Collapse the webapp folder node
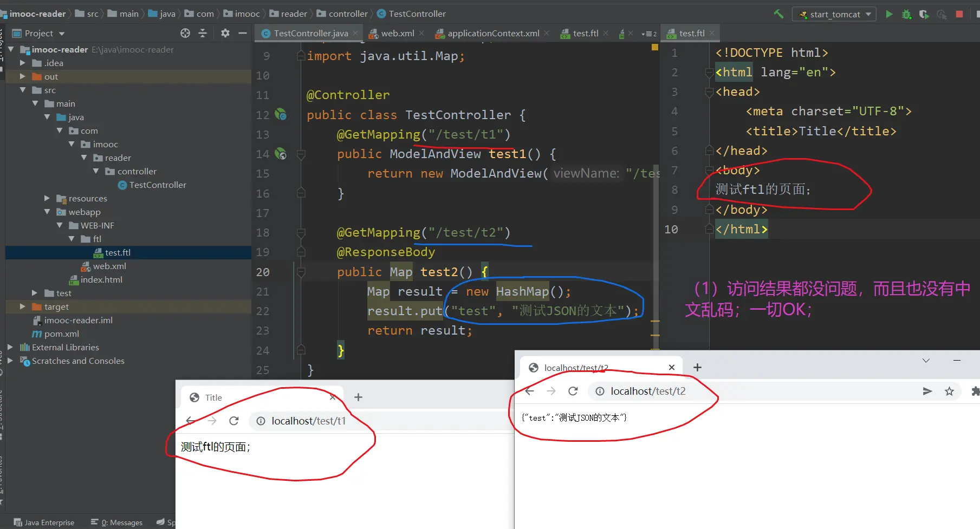 tap(47, 212)
